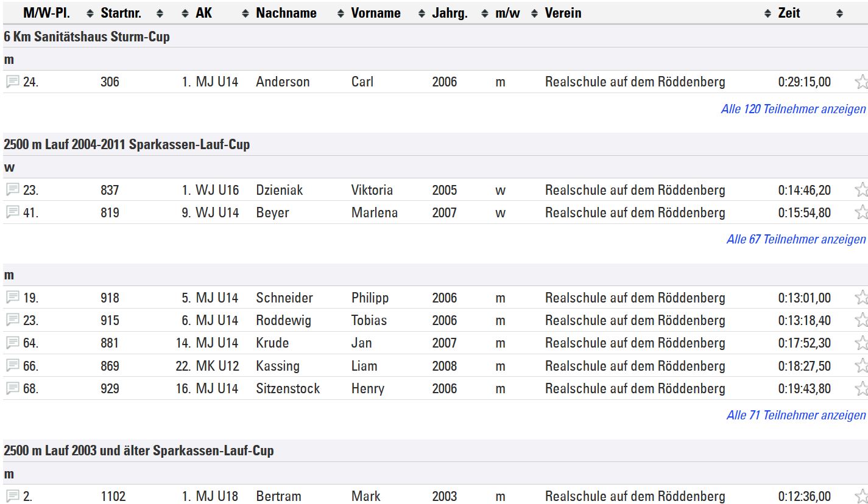Click the detail icon for Mark Bertram
868x504 pixels.
tap(12, 496)
